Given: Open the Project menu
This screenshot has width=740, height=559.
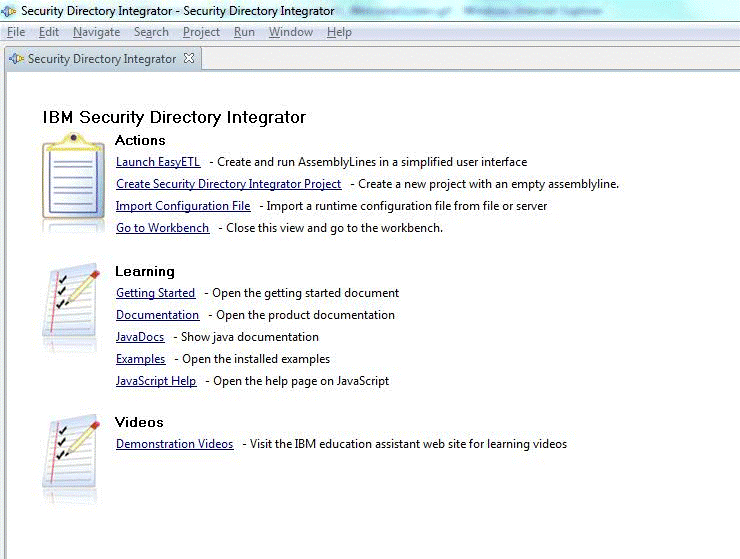Looking at the screenshot, I should click(201, 32).
